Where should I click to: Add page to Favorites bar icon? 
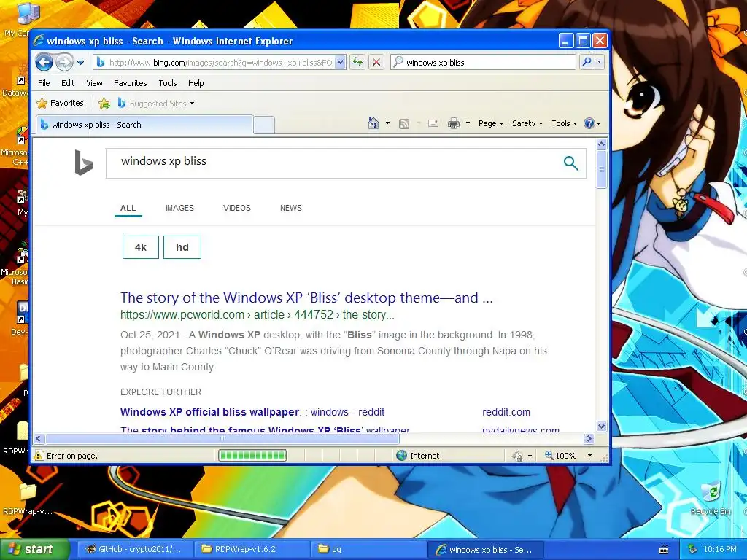pos(104,103)
